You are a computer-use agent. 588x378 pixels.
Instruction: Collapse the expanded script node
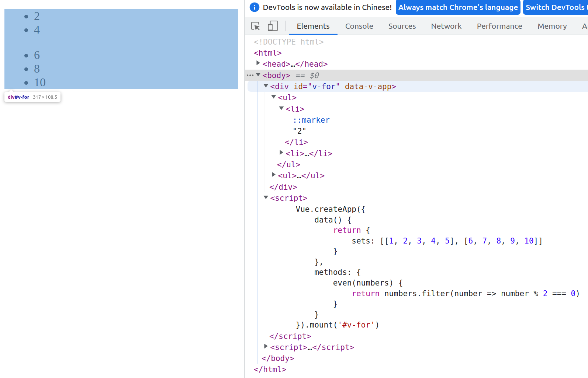(266, 197)
